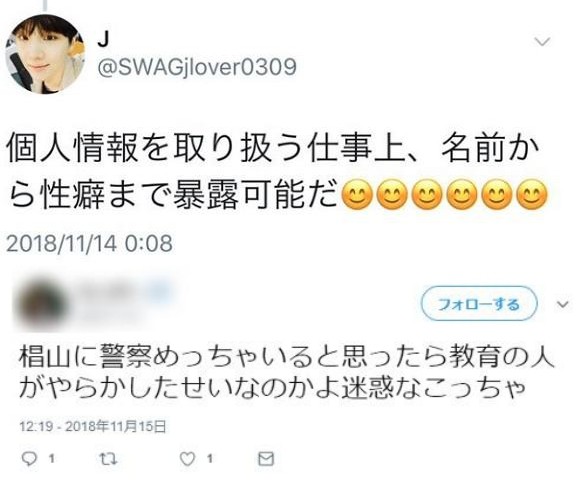Click the フォローする follow button
This screenshot has height=486, width=587.
point(479,304)
